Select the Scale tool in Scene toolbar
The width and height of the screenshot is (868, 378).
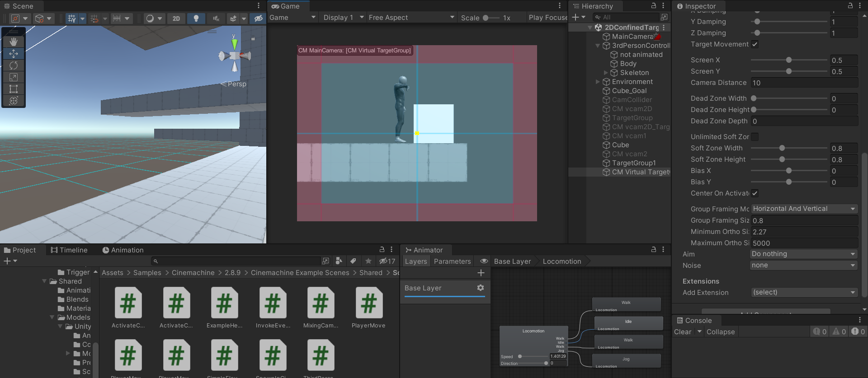click(14, 77)
